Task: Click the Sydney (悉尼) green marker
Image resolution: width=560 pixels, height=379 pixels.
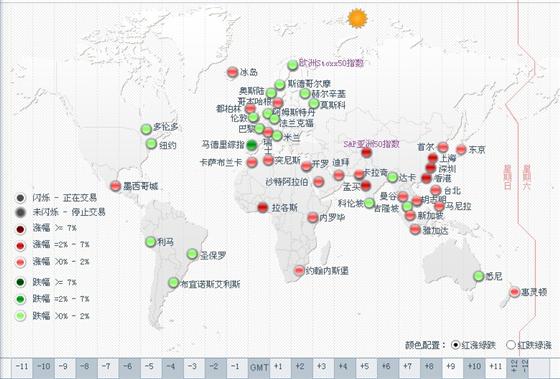Action: point(479,276)
